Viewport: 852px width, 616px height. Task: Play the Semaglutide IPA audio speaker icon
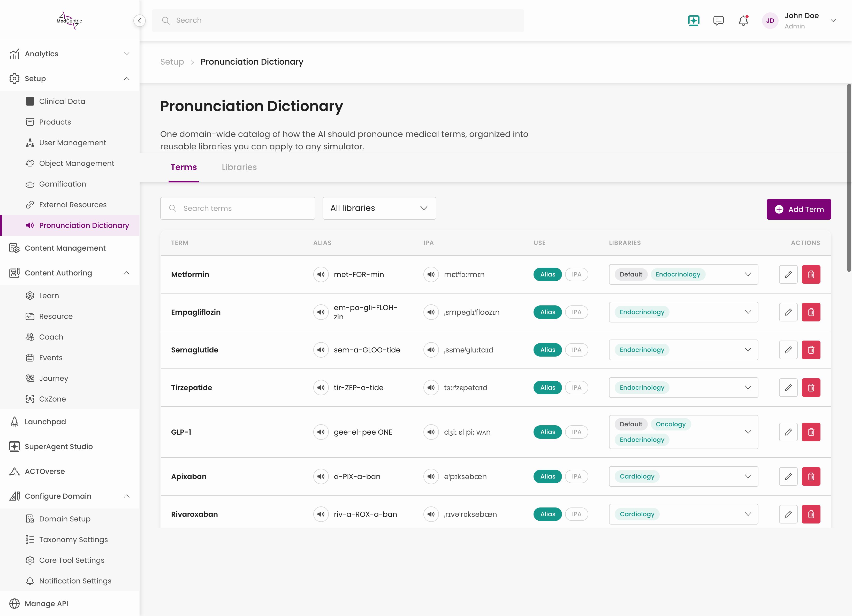(431, 350)
